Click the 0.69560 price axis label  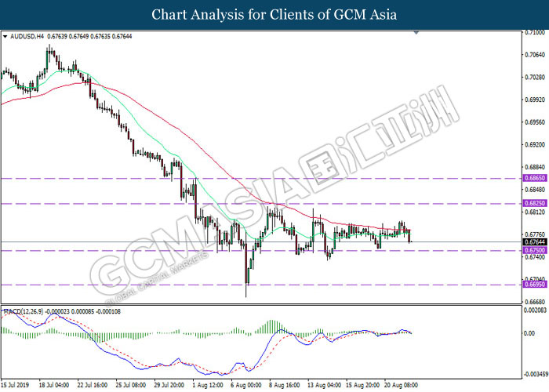click(536, 122)
